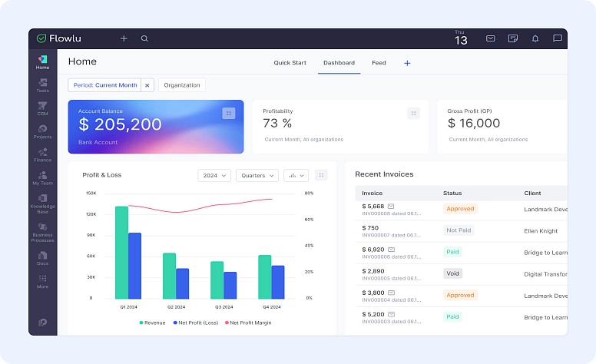
Task: Open the CRM module icon
Action: coord(43,108)
